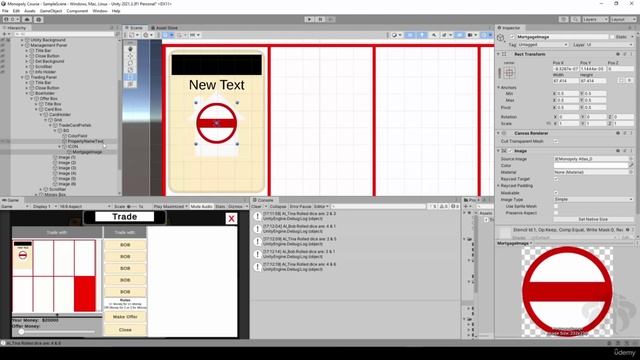This screenshot has width=640, height=360.
Task: Switch to the Asset Store tab
Action: pos(164,28)
